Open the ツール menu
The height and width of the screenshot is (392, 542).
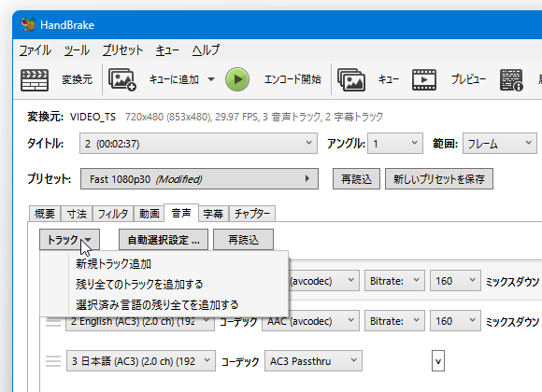(x=77, y=50)
